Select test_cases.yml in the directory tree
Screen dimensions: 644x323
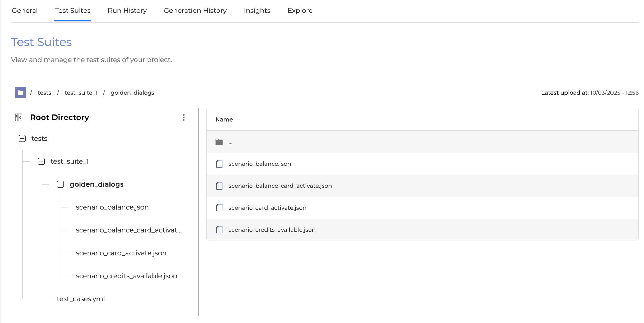tap(81, 299)
